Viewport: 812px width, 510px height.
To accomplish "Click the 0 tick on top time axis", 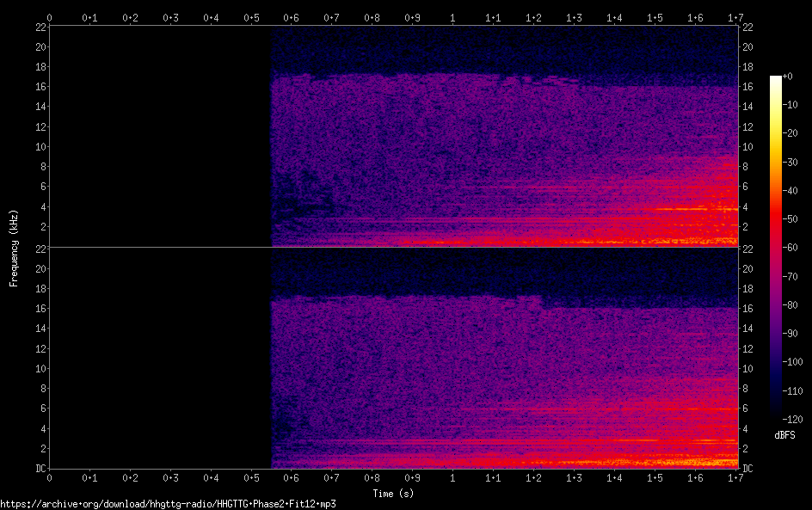I will point(49,17).
